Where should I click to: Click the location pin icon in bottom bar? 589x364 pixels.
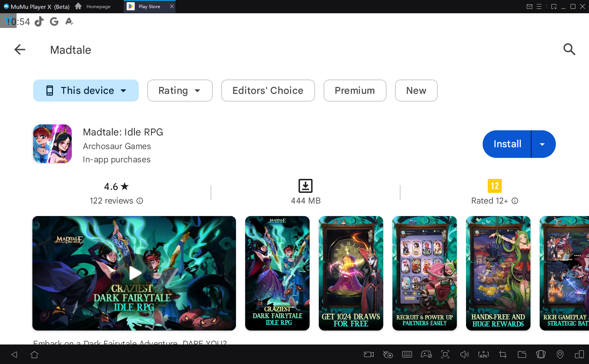pyautogui.click(x=560, y=354)
